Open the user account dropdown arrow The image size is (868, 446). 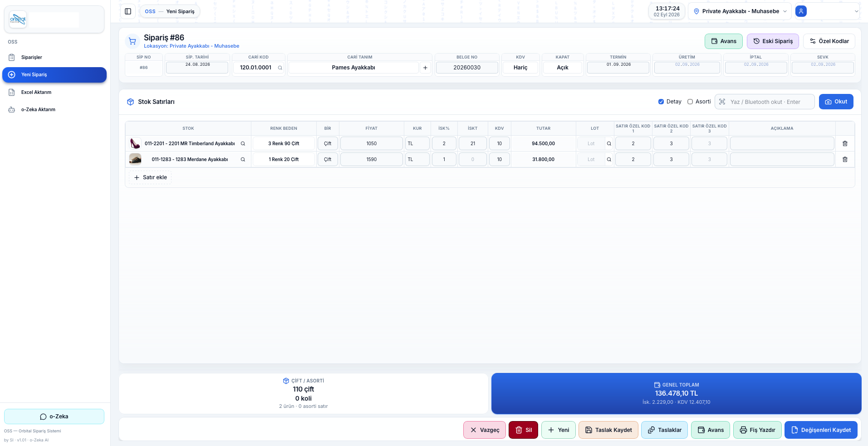(856, 11)
